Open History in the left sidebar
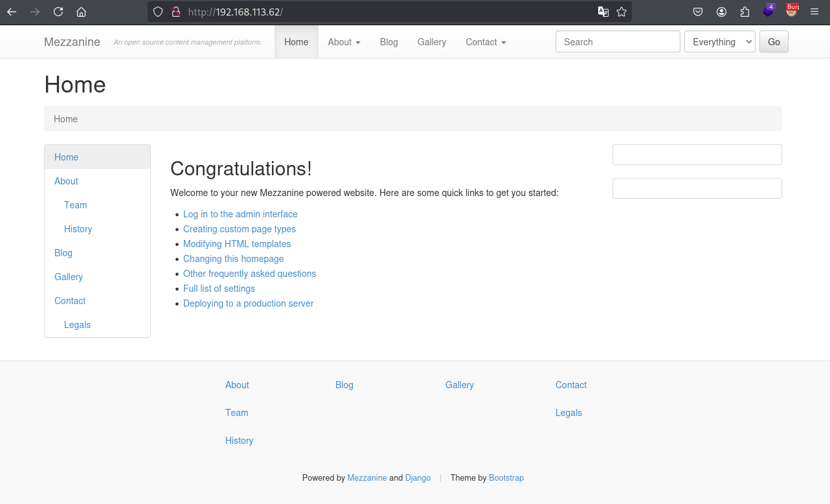This screenshot has height=504, width=830. (x=97, y=229)
